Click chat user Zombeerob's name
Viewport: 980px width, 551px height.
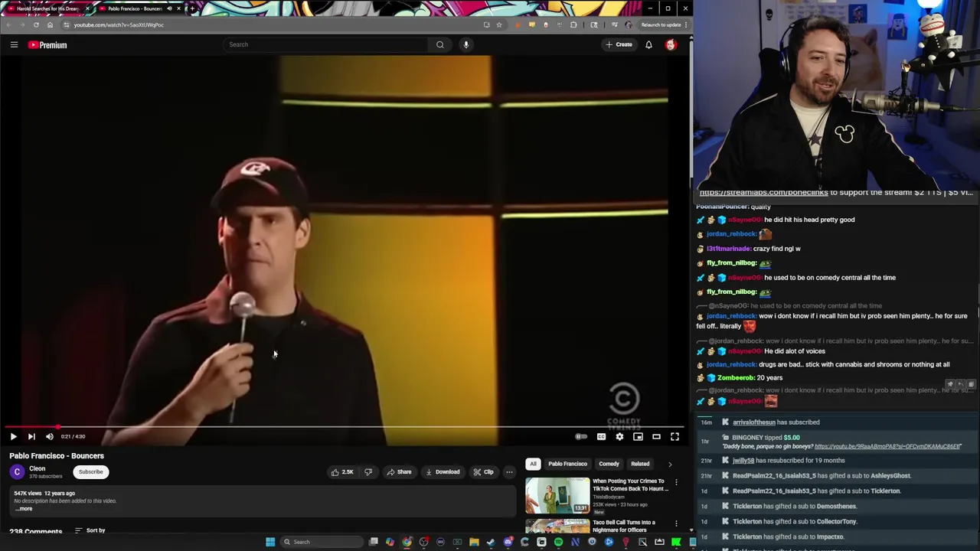(736, 377)
